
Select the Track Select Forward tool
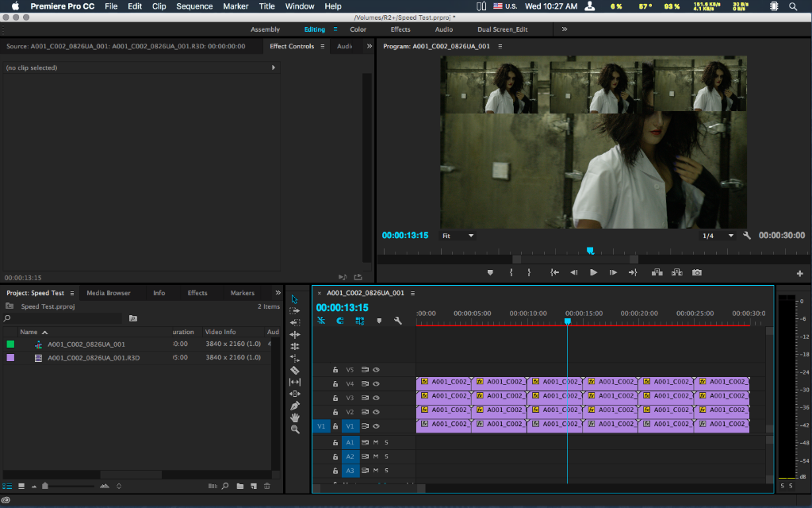[295, 310]
